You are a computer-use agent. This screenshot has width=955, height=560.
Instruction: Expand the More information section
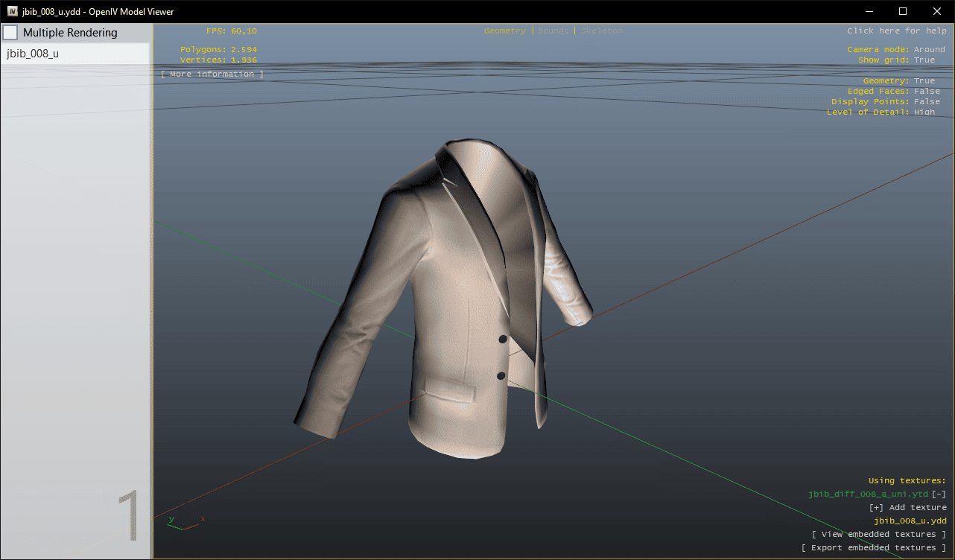212,74
